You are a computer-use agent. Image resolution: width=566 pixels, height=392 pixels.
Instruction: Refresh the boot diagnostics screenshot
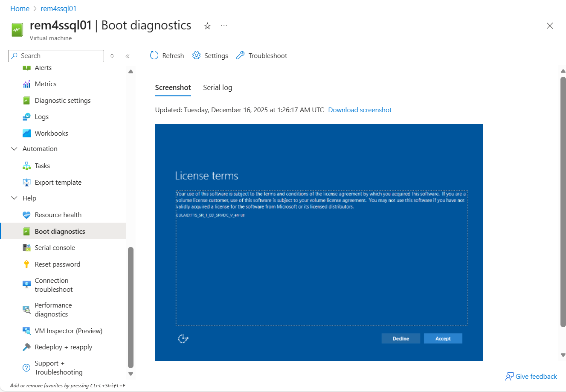(166, 55)
